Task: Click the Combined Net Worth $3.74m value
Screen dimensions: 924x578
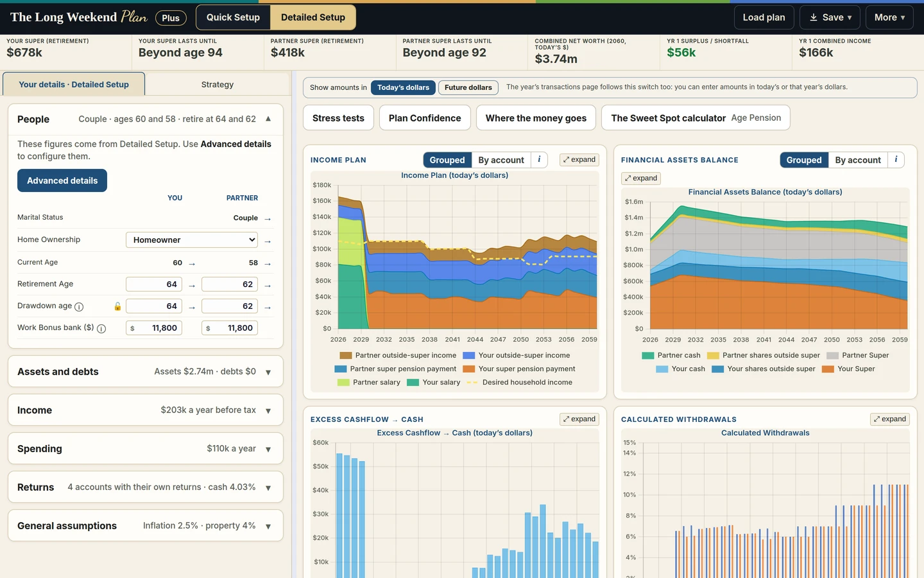Action: click(x=556, y=59)
